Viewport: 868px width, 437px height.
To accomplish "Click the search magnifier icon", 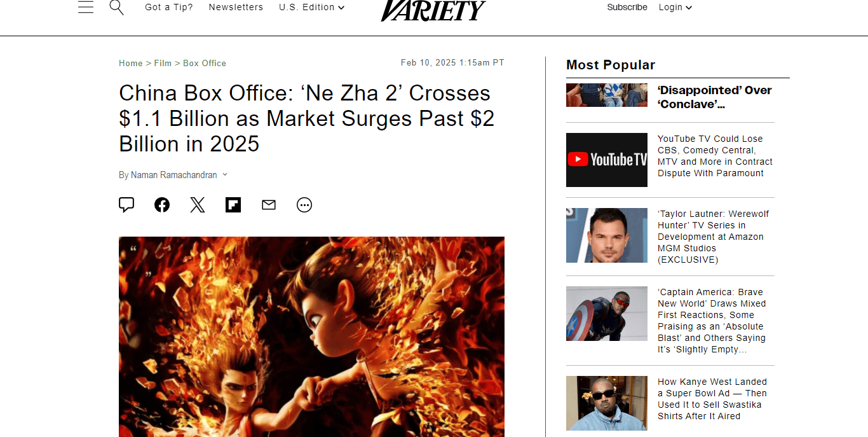I will 116,7.
